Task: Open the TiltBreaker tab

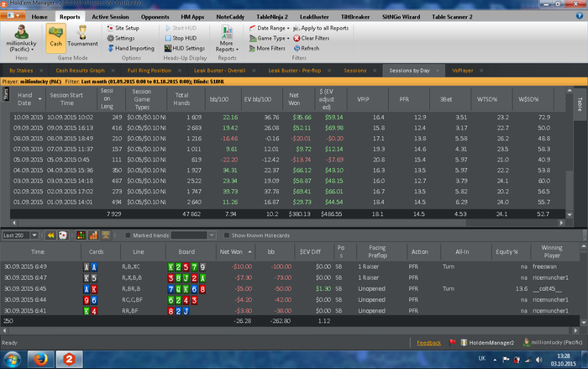Action: point(355,17)
